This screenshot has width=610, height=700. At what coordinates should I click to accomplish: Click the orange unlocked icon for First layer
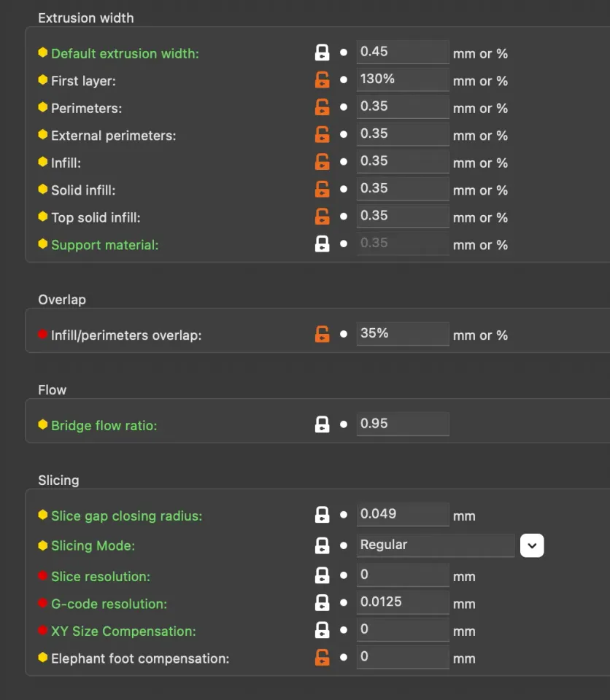point(322,80)
